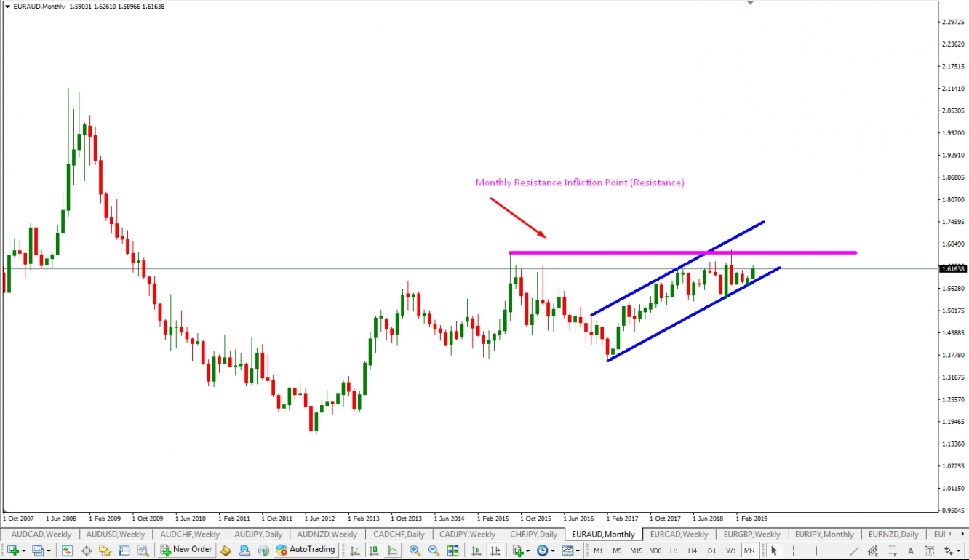Expand the periods dropdown arrow

click(x=553, y=551)
